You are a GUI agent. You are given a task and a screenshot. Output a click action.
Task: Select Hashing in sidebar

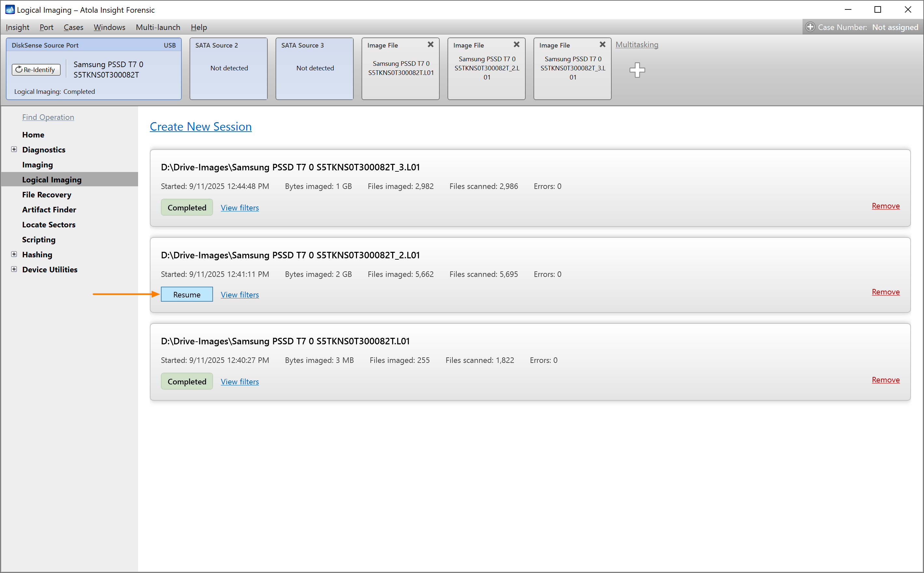[x=37, y=255]
